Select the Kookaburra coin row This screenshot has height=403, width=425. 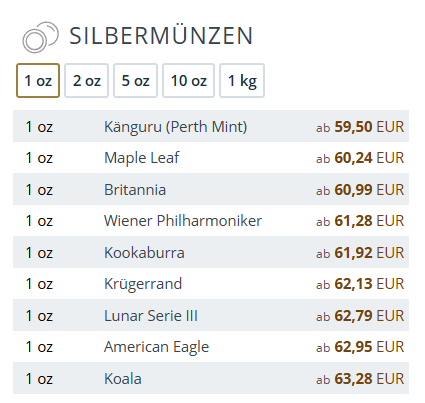pos(211,252)
